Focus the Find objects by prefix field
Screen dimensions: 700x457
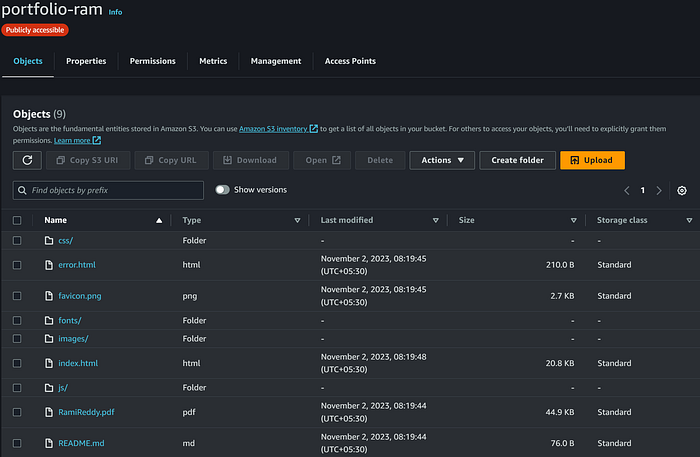coord(108,190)
